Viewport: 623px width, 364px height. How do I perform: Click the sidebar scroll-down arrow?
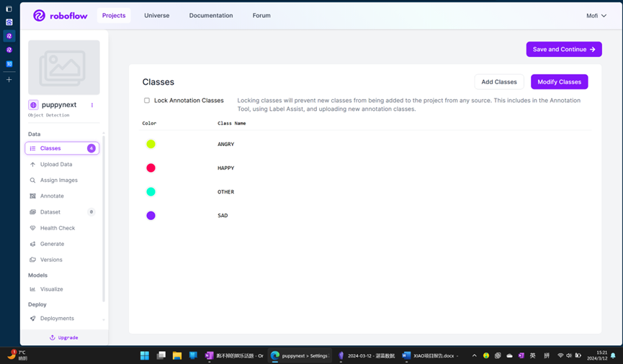click(104, 319)
